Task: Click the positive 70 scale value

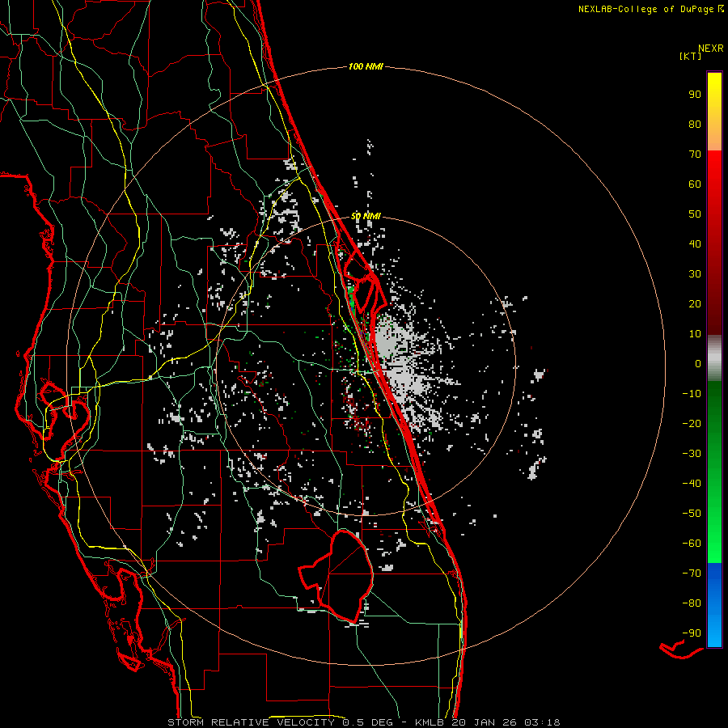Action: (x=695, y=154)
